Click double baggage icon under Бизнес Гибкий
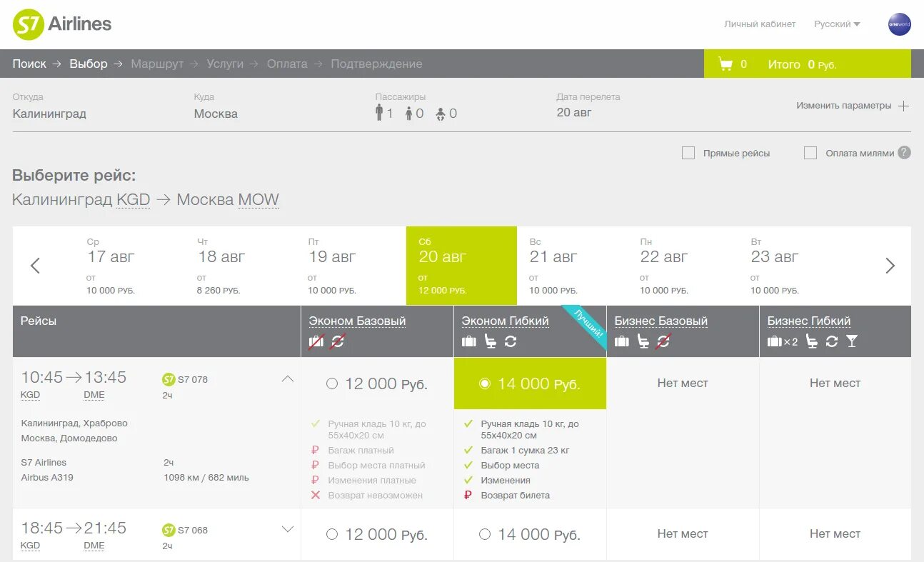This screenshot has height=562, width=924. [x=783, y=341]
